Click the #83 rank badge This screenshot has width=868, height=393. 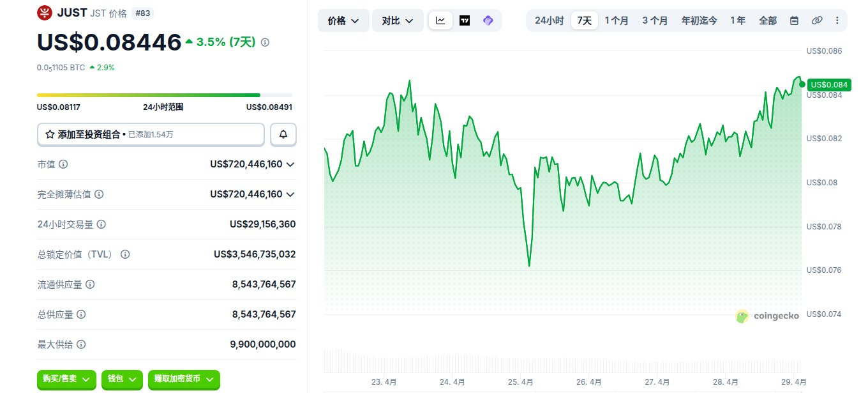(x=142, y=13)
